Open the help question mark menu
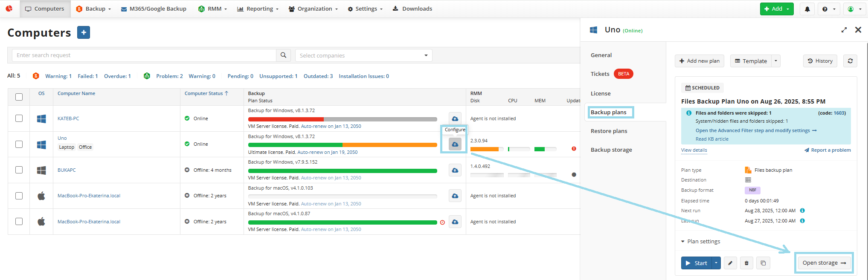 coord(829,9)
